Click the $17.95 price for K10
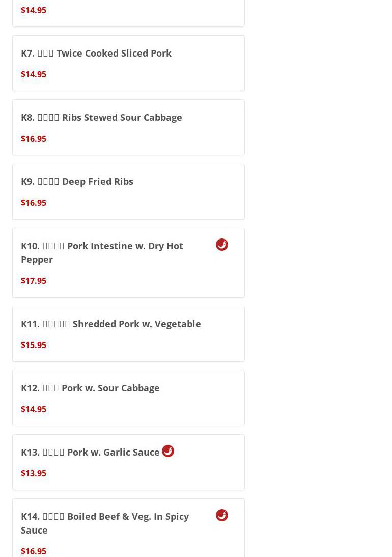This screenshot has height=557, width=392. 34,281
